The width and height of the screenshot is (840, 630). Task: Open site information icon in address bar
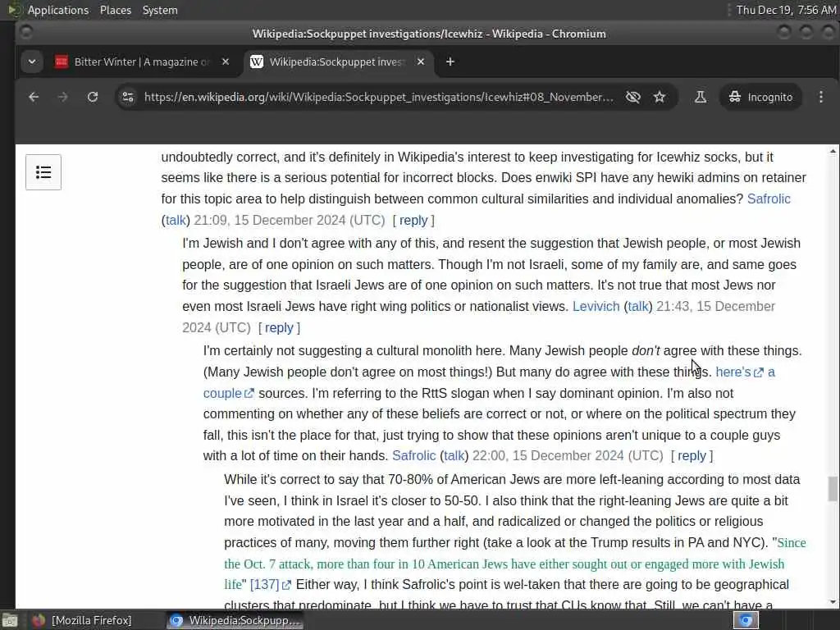(x=128, y=97)
